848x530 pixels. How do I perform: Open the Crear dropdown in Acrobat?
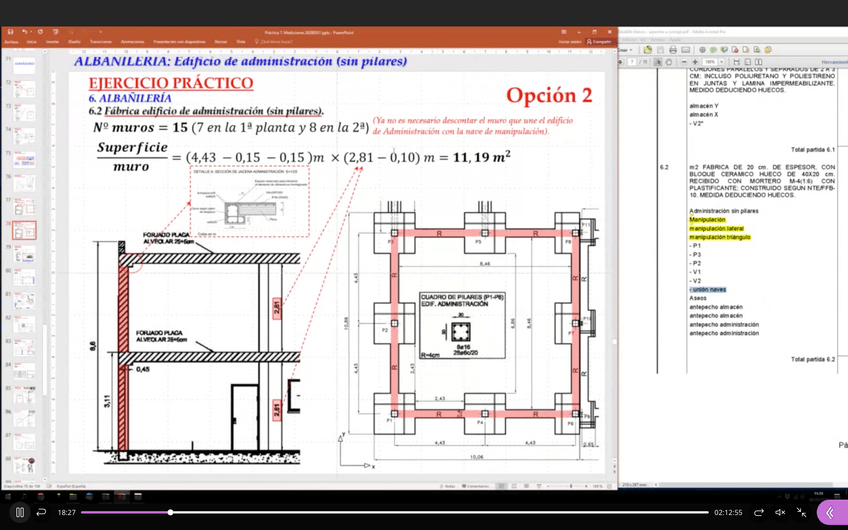(x=626, y=50)
